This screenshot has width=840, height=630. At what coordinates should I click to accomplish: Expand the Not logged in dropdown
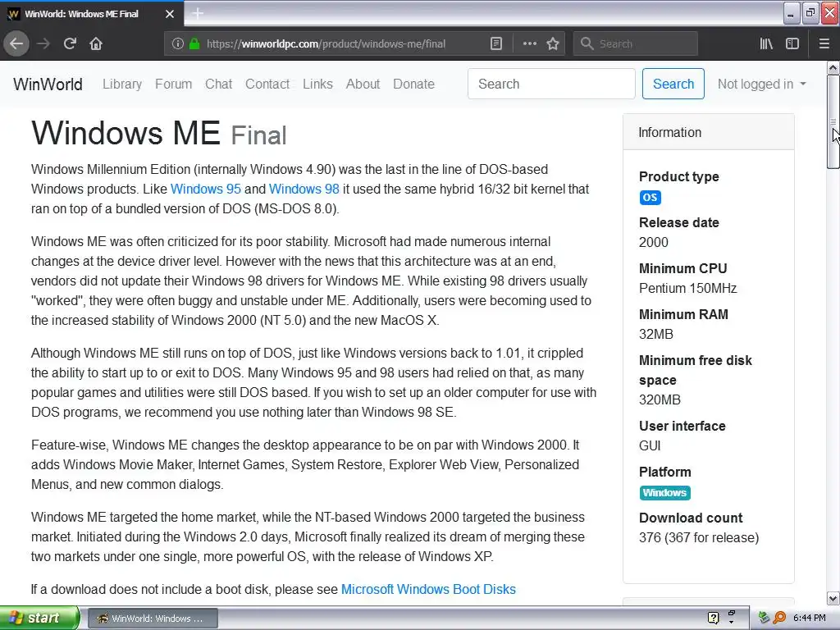tap(762, 84)
